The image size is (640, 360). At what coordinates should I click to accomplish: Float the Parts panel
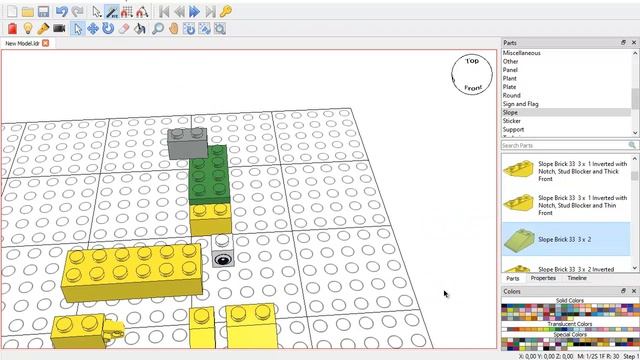(x=623, y=42)
